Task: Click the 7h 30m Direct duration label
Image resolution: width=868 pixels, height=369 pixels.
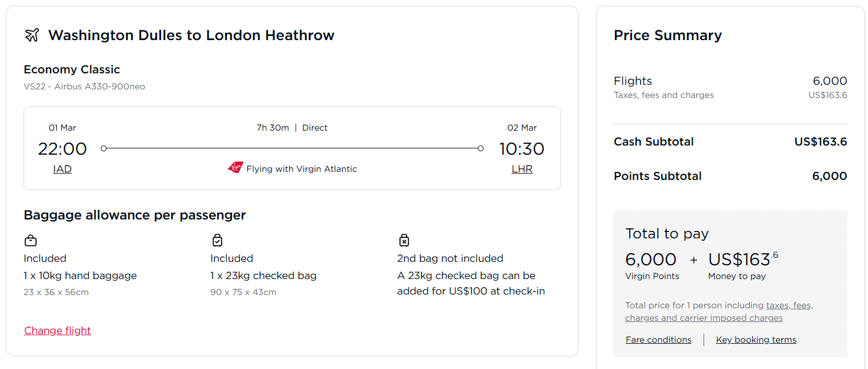Action: point(292,128)
